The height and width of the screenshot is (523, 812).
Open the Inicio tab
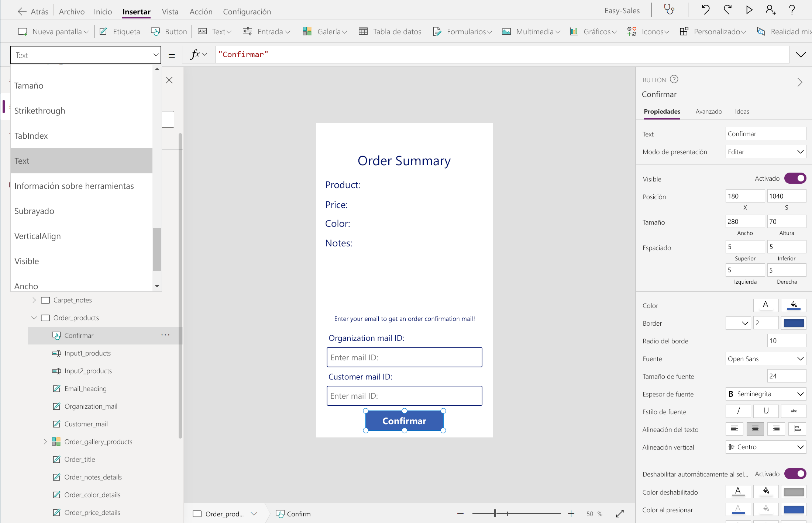coord(103,11)
